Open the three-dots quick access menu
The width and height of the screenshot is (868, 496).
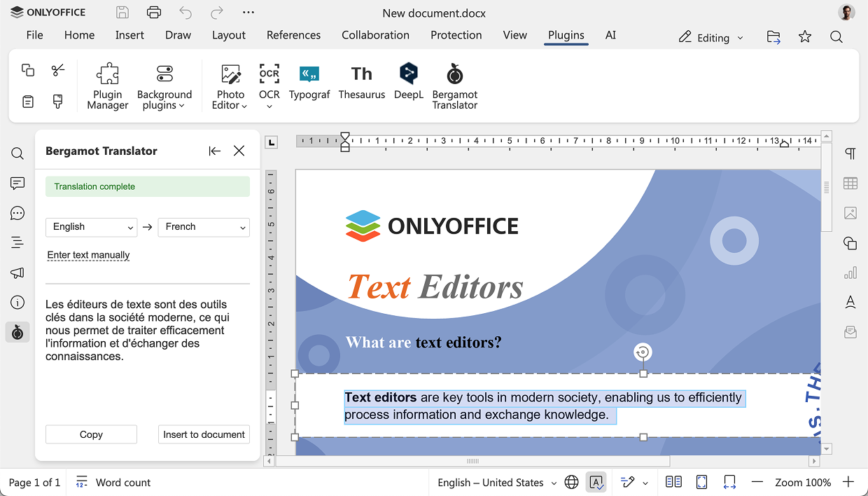[x=248, y=13]
